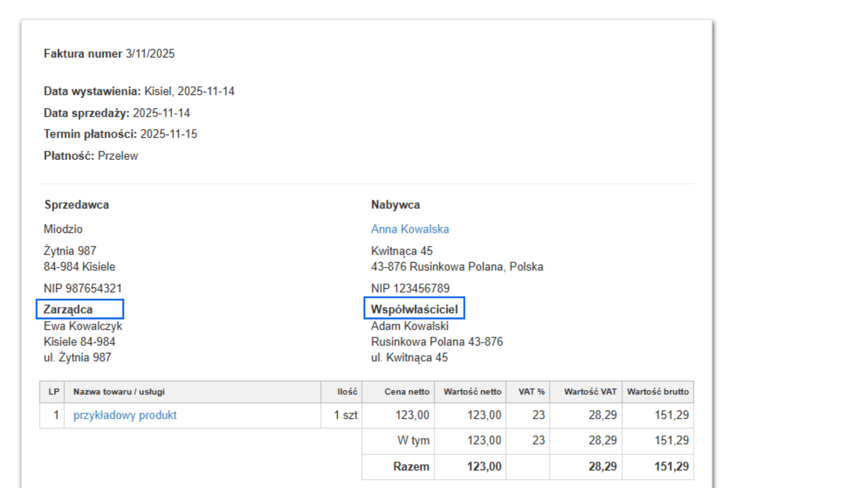This screenshot has height=488, width=868.
Task: Click the Wartość VAT column header
Action: [590, 392]
